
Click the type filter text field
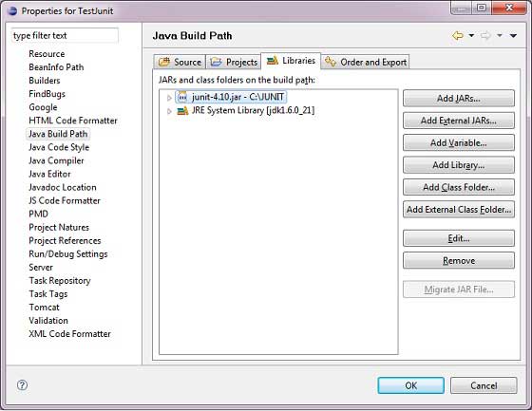[65, 35]
